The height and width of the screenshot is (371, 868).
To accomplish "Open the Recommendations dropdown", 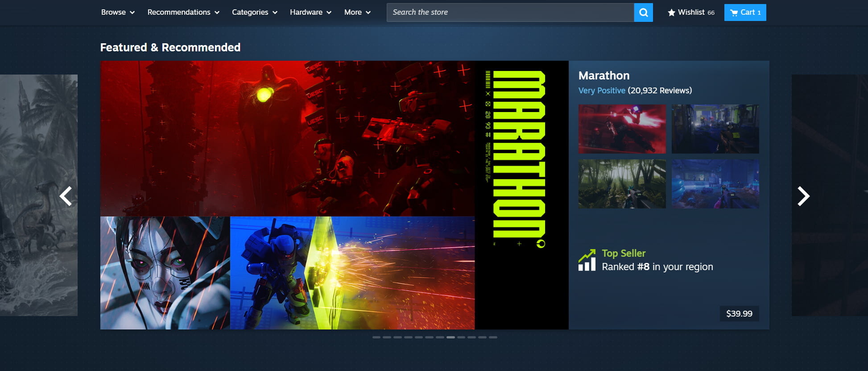I will click(183, 13).
